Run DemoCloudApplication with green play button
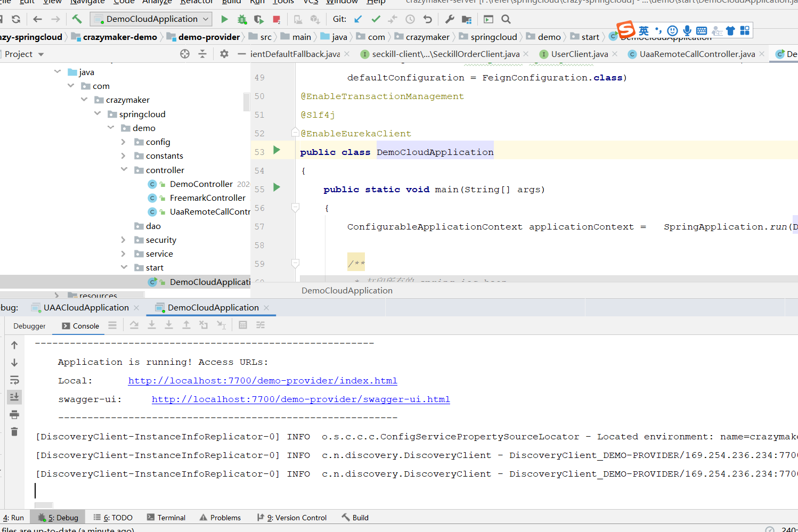The width and height of the screenshot is (798, 532). click(x=224, y=19)
